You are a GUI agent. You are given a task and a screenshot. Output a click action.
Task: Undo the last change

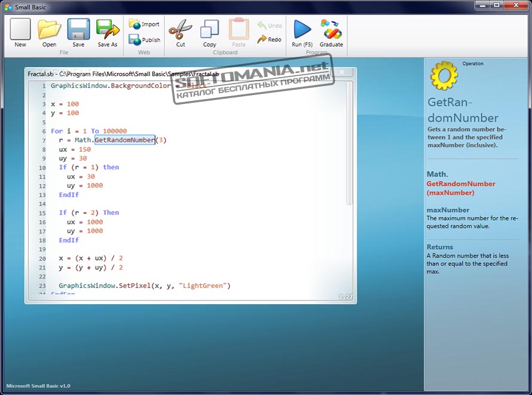point(269,25)
